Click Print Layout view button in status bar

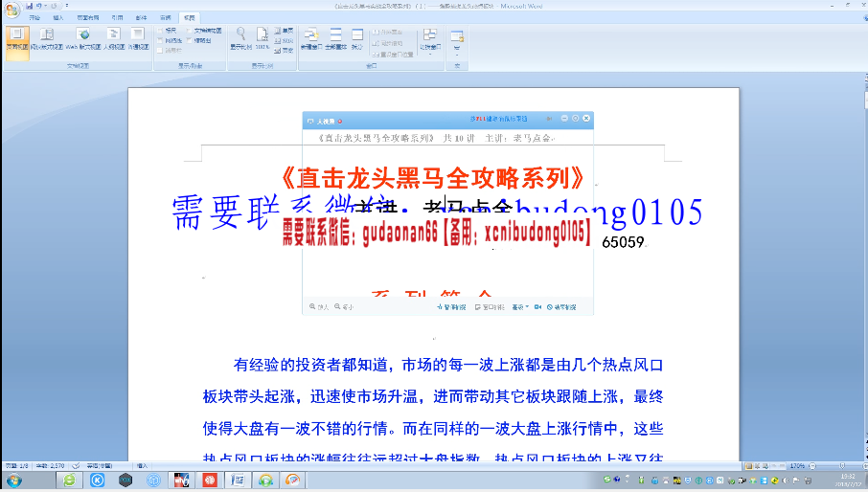pos(748,466)
